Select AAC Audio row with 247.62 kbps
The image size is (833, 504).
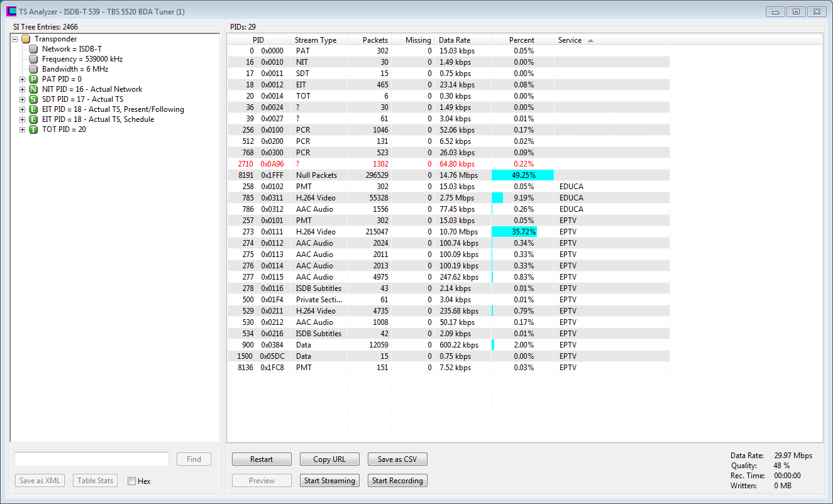click(x=448, y=277)
